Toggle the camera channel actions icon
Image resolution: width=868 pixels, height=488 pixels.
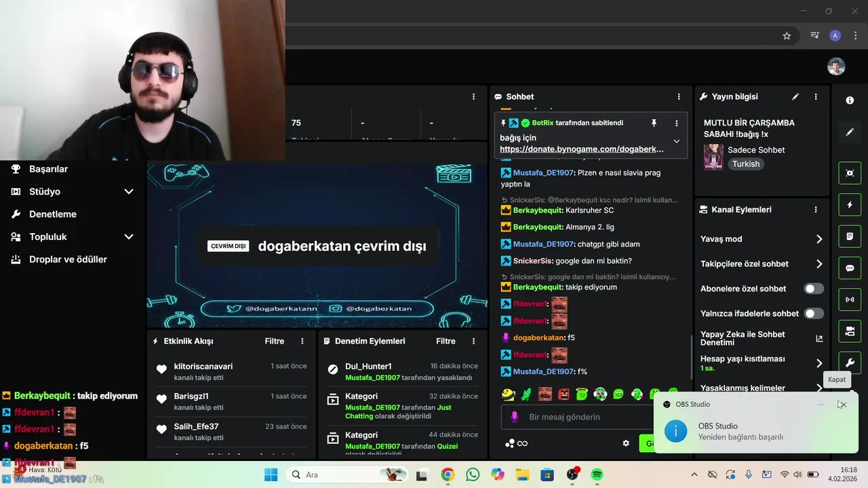[850, 331]
